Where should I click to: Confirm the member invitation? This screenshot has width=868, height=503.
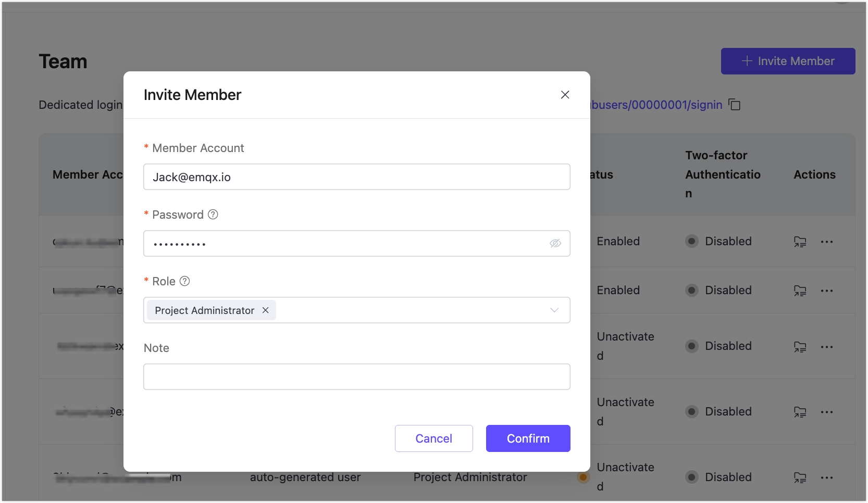click(x=528, y=438)
